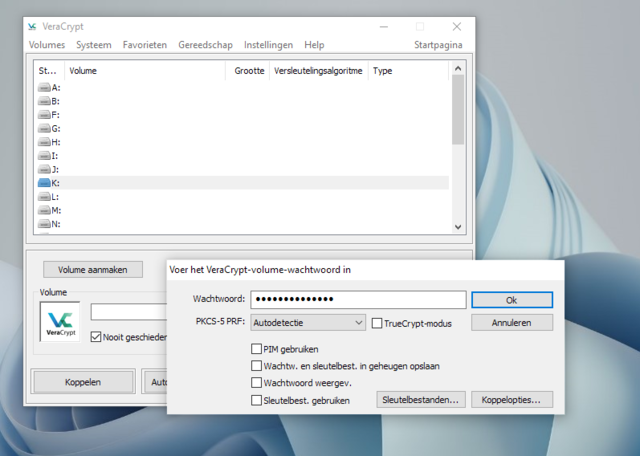Open the Volumes menu

tap(47, 45)
